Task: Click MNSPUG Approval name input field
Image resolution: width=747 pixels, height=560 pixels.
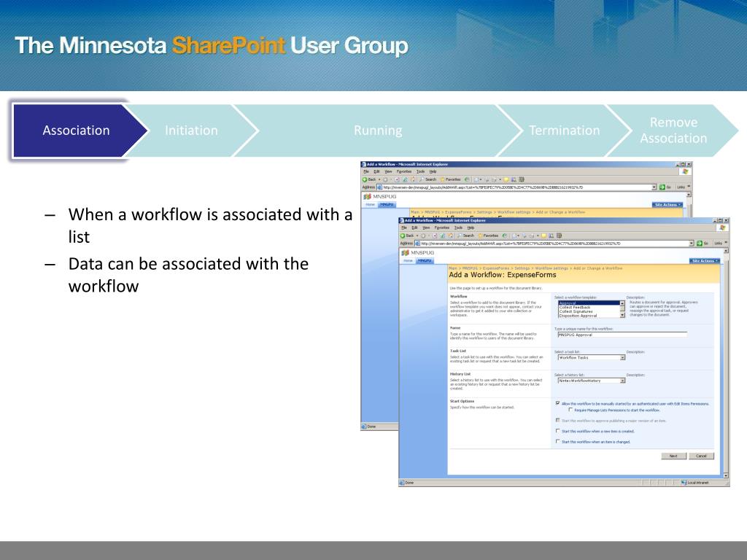Action: [623, 335]
